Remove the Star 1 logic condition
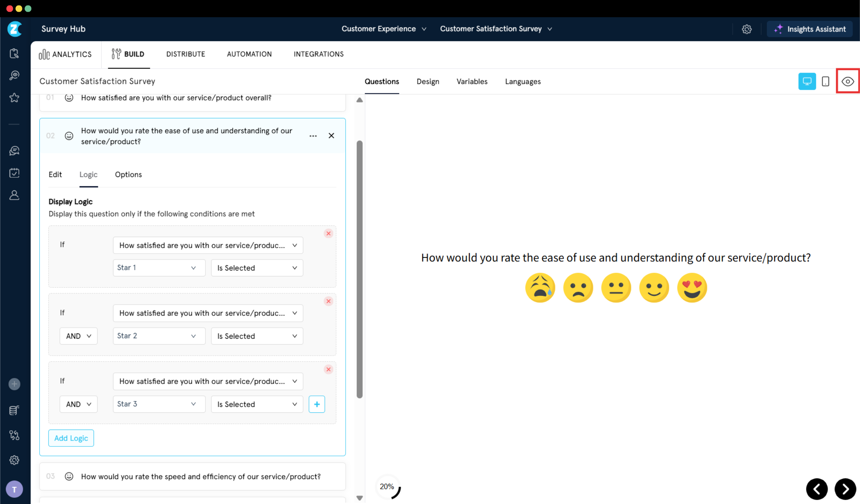The width and height of the screenshot is (860, 504). (x=328, y=233)
